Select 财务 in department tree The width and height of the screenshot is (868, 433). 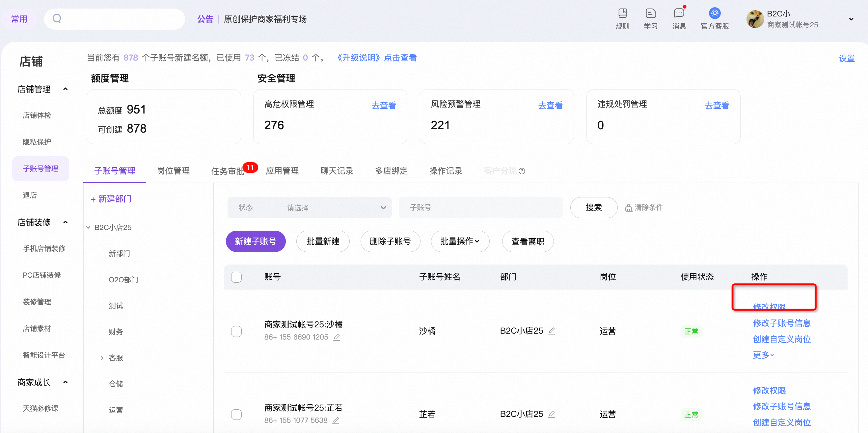[x=116, y=332]
